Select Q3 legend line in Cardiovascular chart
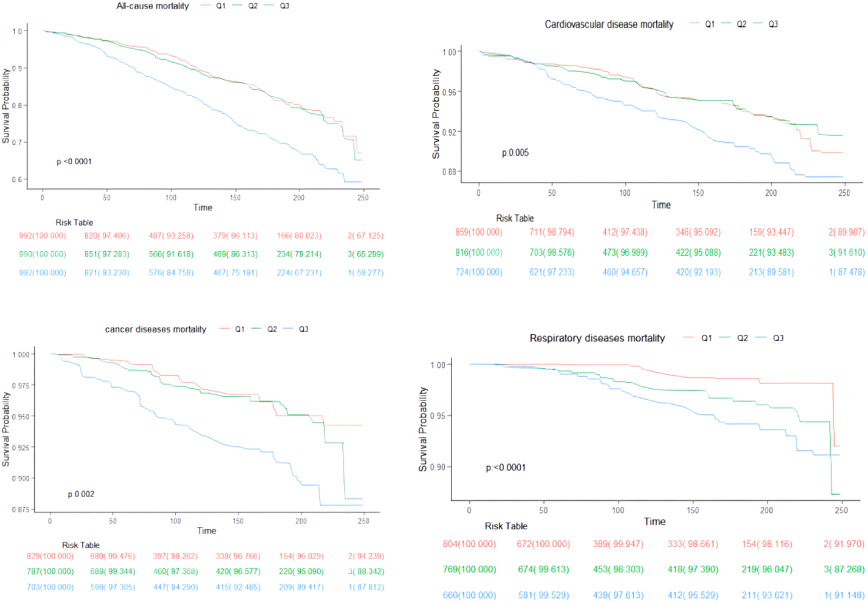This screenshot has height=603, width=868. tap(758, 24)
